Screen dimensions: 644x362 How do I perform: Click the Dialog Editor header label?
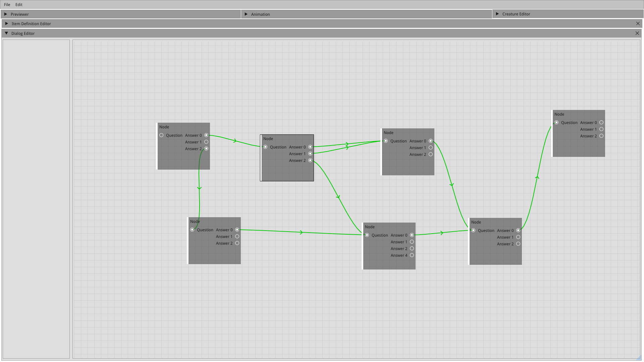[x=23, y=33]
